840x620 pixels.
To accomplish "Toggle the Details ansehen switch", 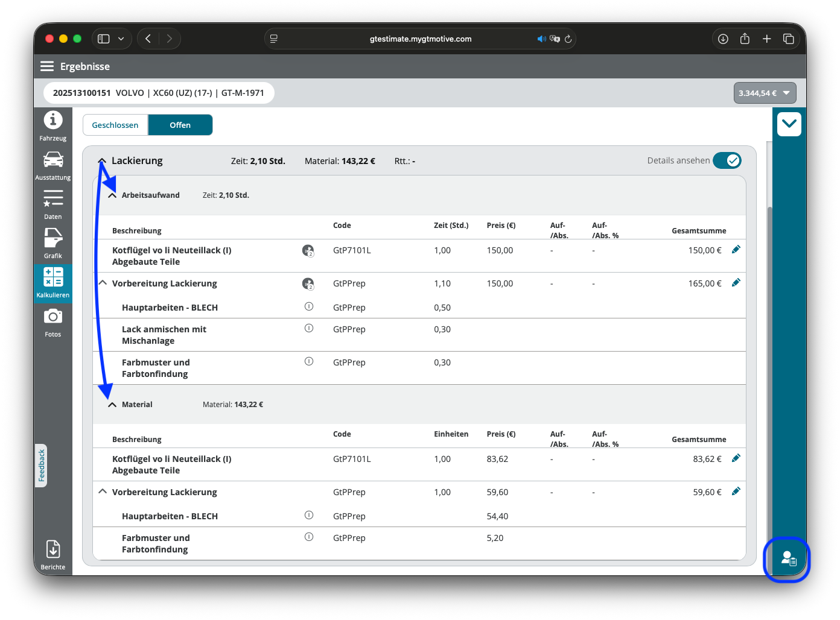I will click(727, 160).
